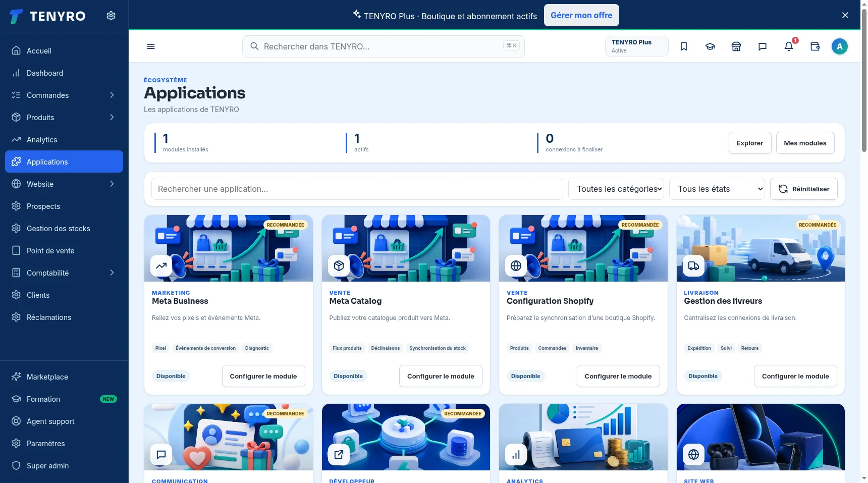The height and width of the screenshot is (483, 868).
Task: Open Formation in the sidebar
Action: (64, 399)
